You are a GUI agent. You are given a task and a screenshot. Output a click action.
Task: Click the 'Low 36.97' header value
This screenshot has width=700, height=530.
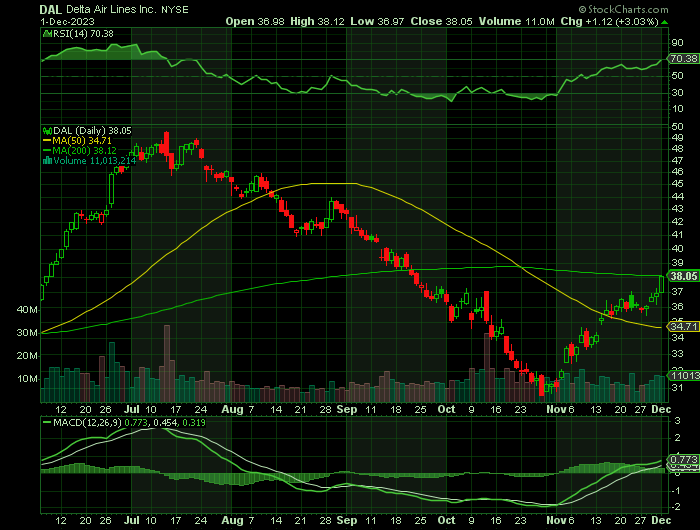pyautogui.click(x=378, y=21)
